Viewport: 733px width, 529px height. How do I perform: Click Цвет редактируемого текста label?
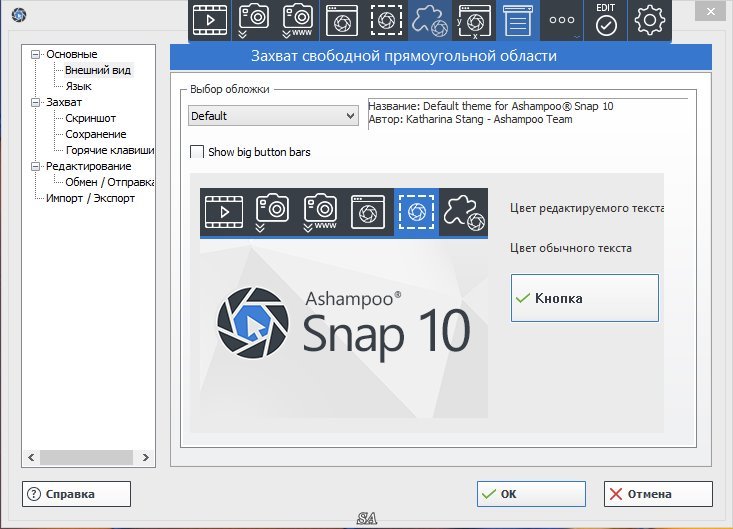coord(587,208)
